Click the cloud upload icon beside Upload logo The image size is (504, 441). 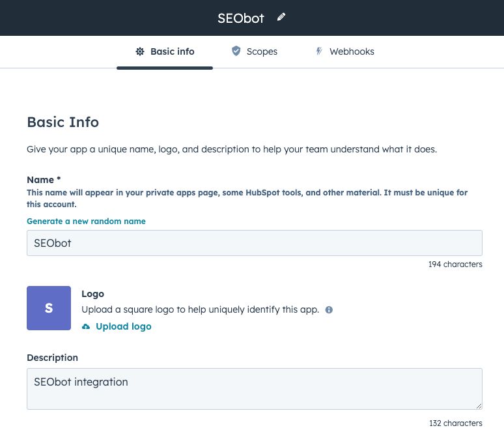coord(86,327)
